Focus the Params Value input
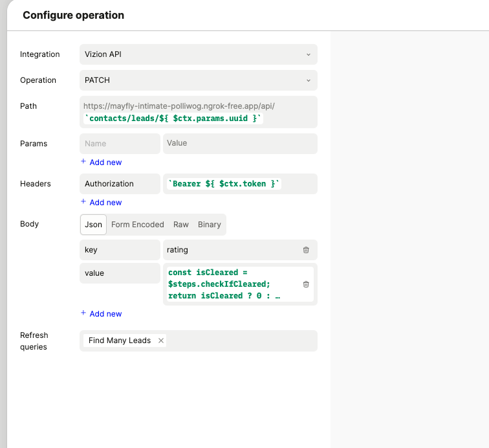The height and width of the screenshot is (448, 489). pyautogui.click(x=239, y=144)
